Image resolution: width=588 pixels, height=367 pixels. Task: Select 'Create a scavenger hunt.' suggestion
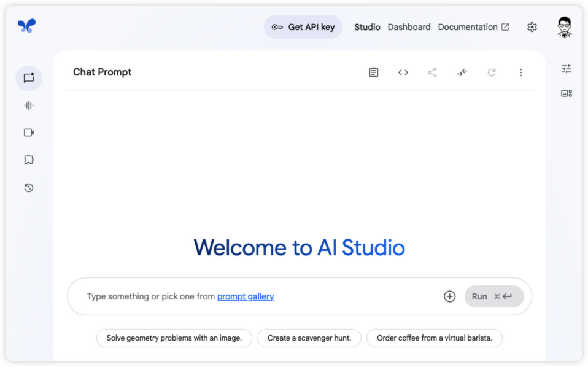pos(309,338)
